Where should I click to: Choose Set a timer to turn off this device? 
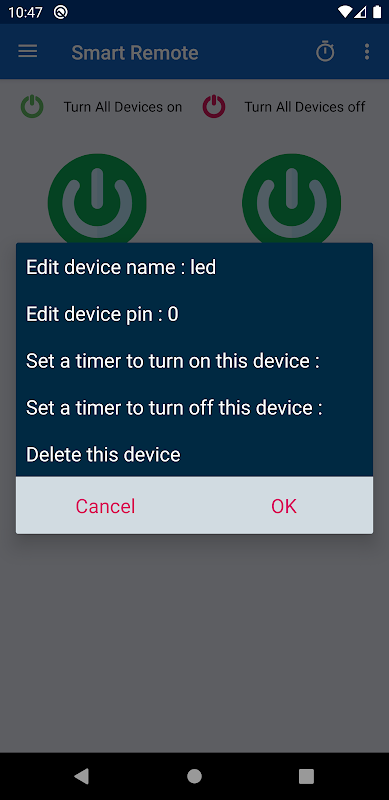click(x=194, y=408)
